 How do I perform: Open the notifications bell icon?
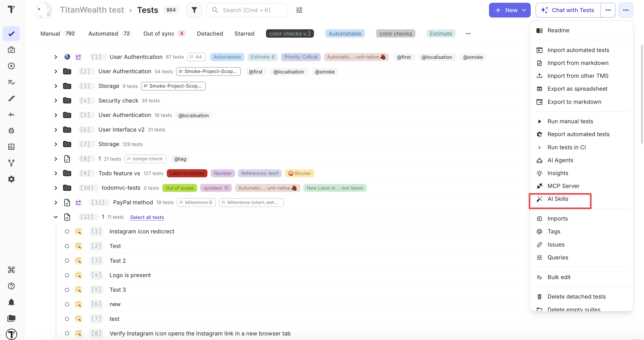point(11,302)
